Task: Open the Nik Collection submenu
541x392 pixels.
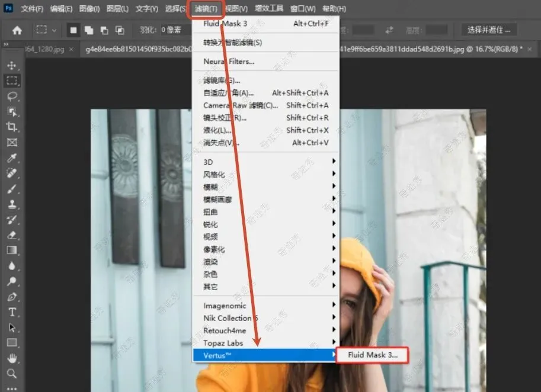Action: (x=265, y=318)
